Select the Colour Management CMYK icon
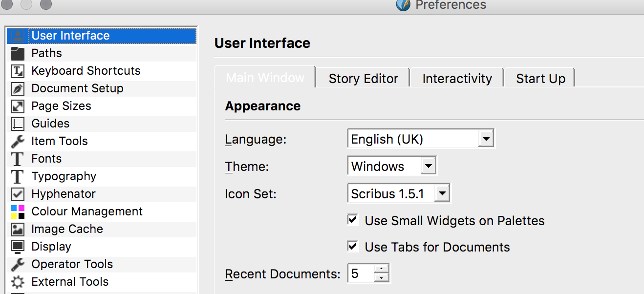This screenshot has width=644, height=294. click(18, 211)
